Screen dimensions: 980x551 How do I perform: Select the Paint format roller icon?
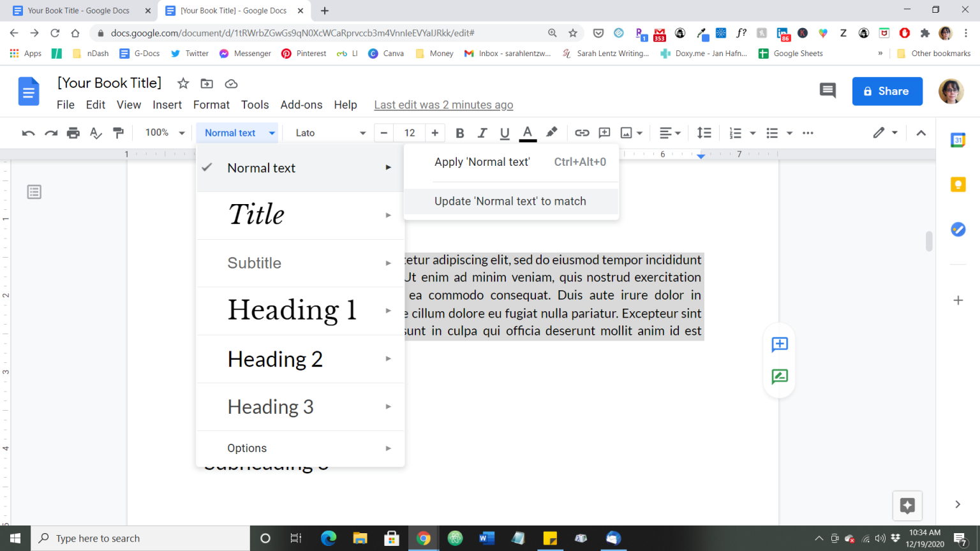118,133
